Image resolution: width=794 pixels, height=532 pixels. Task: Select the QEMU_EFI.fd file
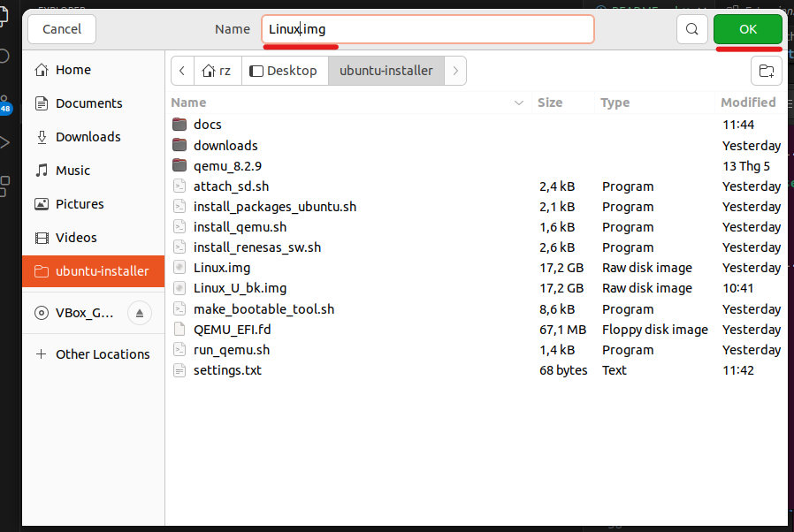232,330
